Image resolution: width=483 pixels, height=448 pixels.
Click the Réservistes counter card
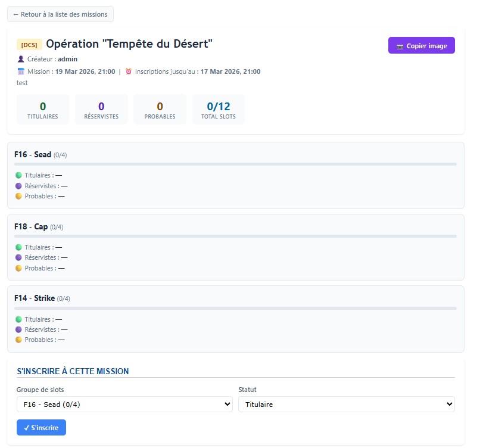click(101, 110)
